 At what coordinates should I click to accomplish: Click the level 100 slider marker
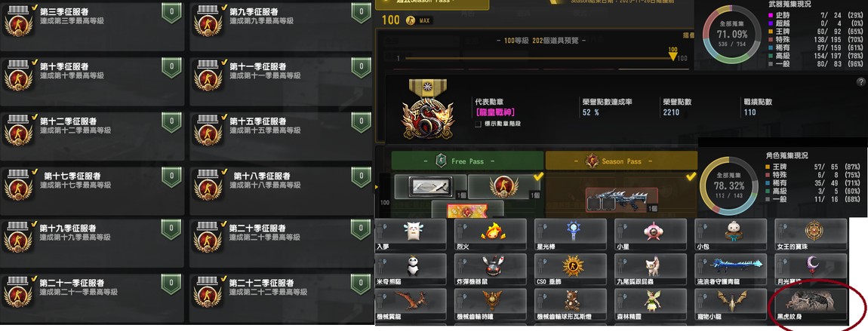point(673,55)
